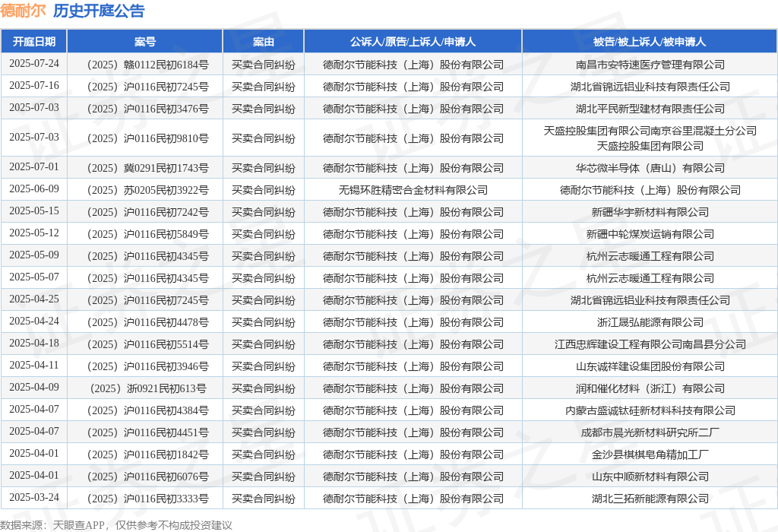Click the 历史开庭公告 heading
The image size is (778, 532).
[99, 11]
